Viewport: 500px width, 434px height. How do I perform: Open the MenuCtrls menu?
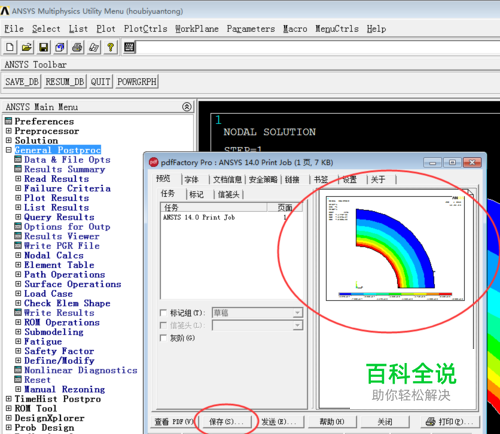(x=337, y=29)
